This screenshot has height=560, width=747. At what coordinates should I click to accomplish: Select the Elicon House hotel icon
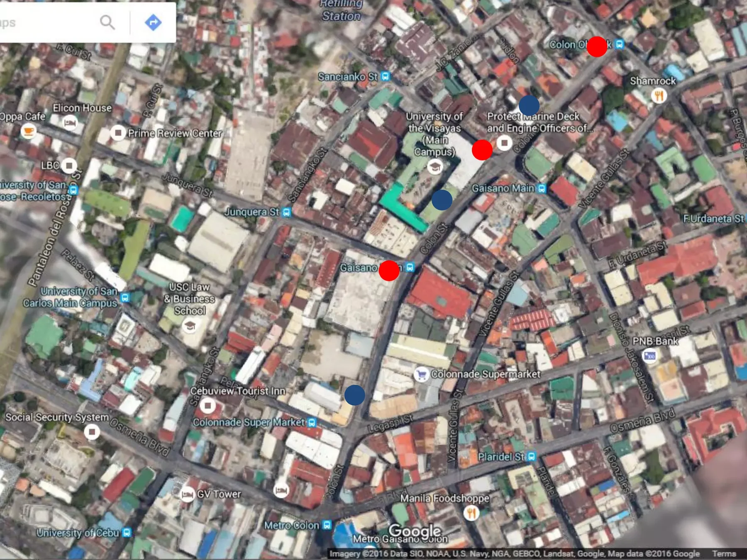[70, 123]
